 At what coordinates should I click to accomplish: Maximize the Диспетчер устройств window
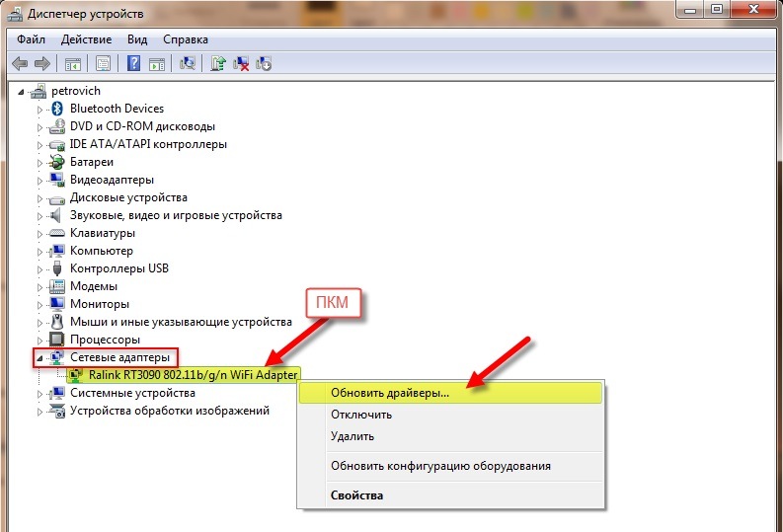(x=717, y=8)
